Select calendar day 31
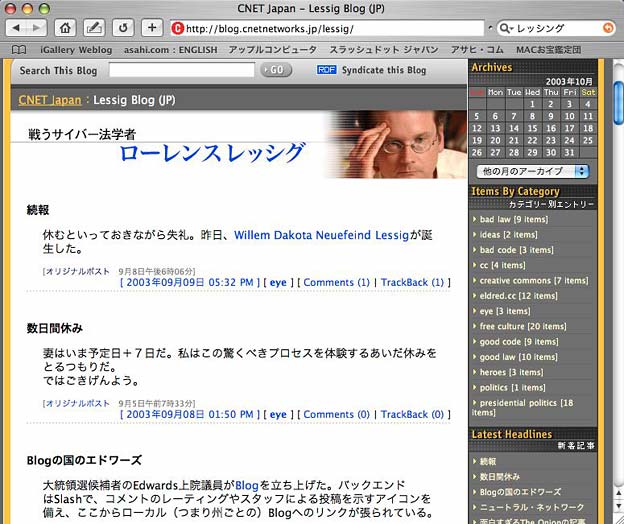The height and width of the screenshot is (524, 624). (x=569, y=152)
